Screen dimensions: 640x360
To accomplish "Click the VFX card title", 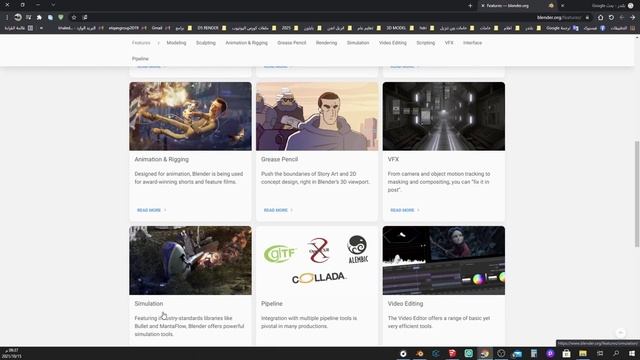I will click(x=393, y=160).
